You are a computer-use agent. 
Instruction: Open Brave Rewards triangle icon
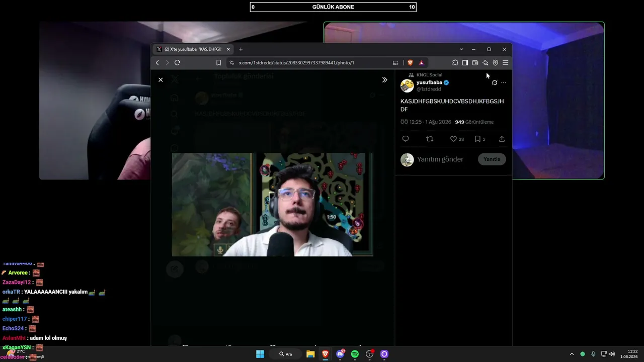[x=421, y=63]
